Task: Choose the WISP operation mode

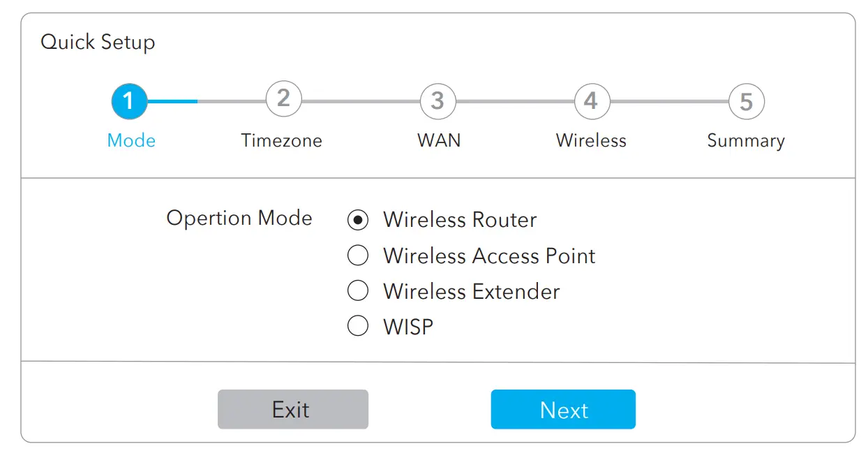Action: pos(358,325)
